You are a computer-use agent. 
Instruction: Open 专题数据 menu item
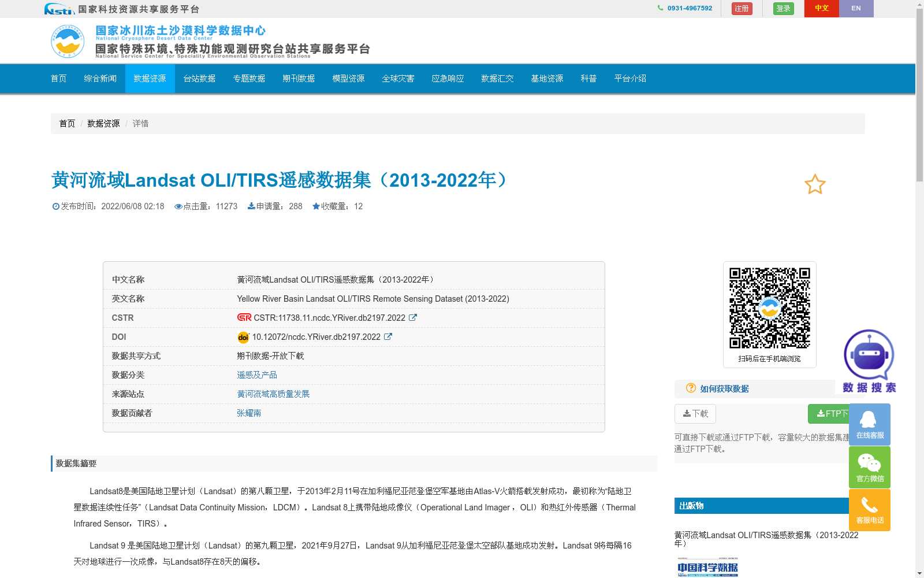click(249, 79)
